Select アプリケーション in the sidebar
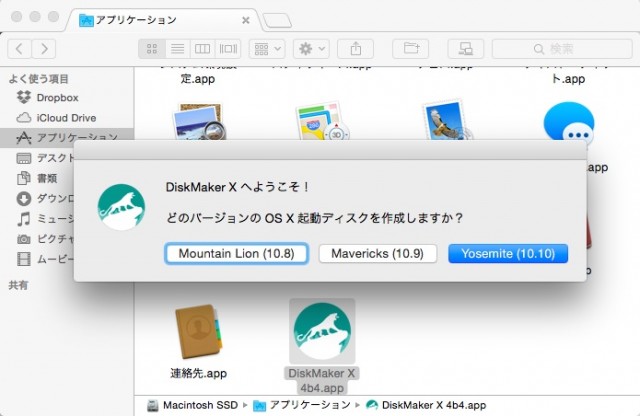The width and height of the screenshot is (640, 416). pos(67,138)
